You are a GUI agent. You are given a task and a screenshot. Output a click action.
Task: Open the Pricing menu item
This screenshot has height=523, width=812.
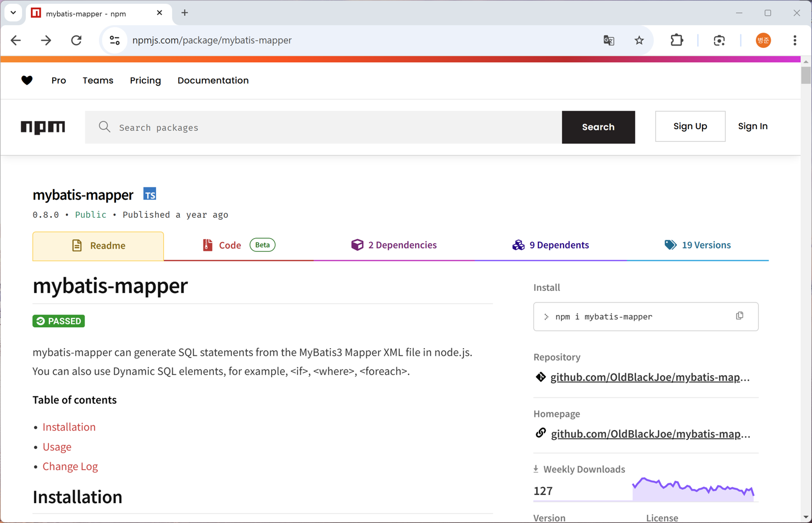click(x=146, y=80)
